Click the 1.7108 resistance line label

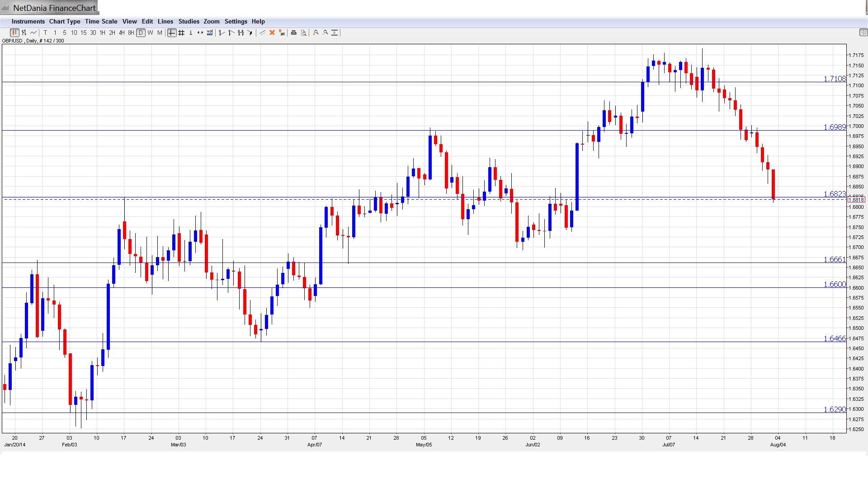tap(834, 79)
